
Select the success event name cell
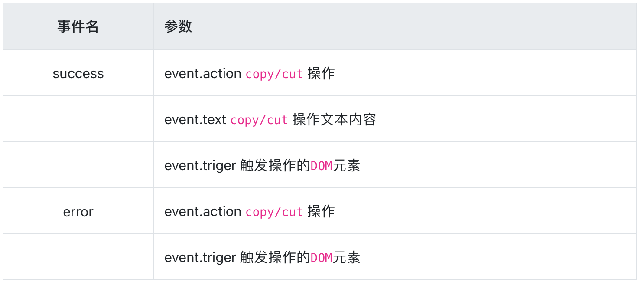[78, 73]
